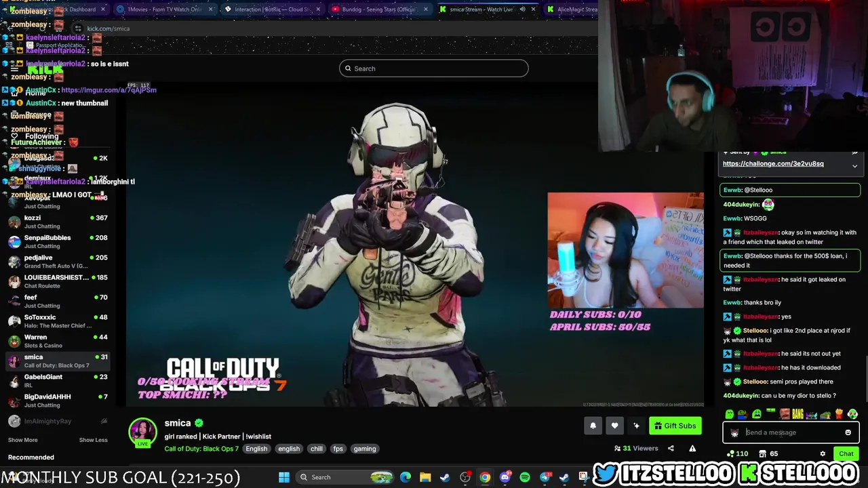Click the gaming tag
868x488 pixels.
coord(365,449)
